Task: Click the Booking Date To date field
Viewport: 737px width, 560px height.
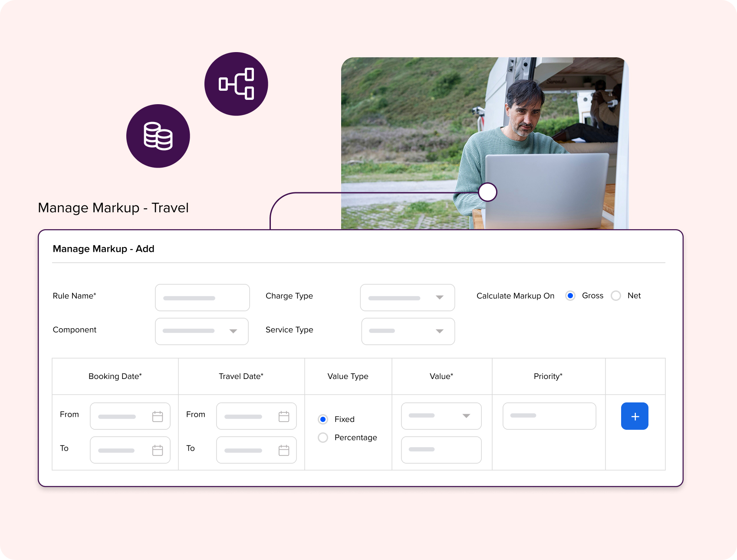Action: click(130, 450)
